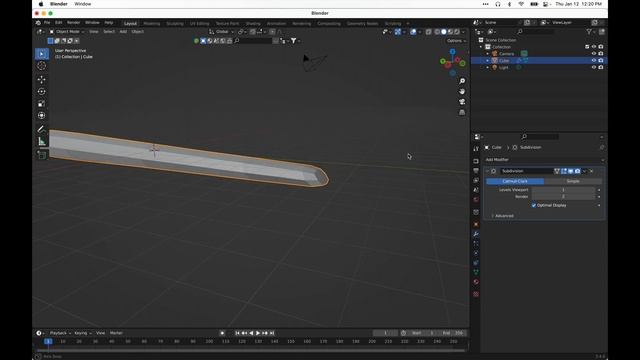
Task: Remove the Subdivision modifier with X
Action: (591, 171)
